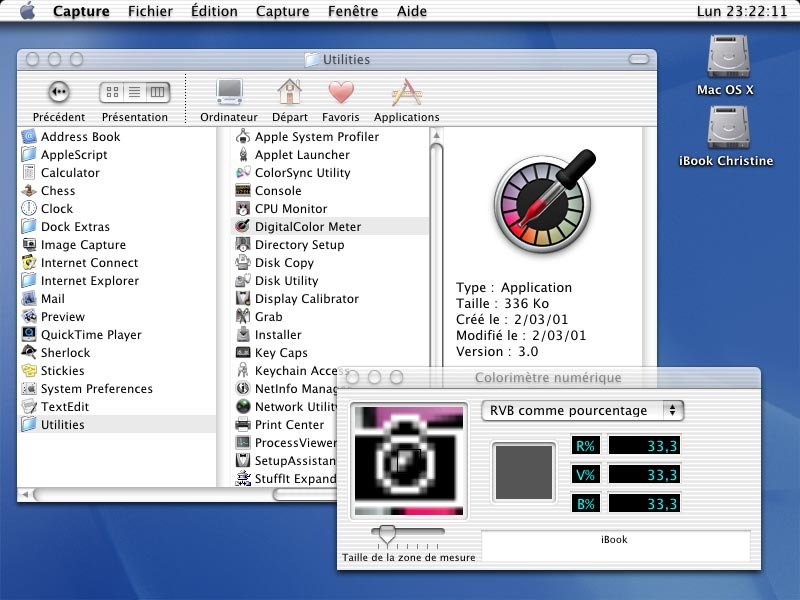Click the menu bar clock
The width and height of the screenshot is (800, 600).
tap(742, 11)
